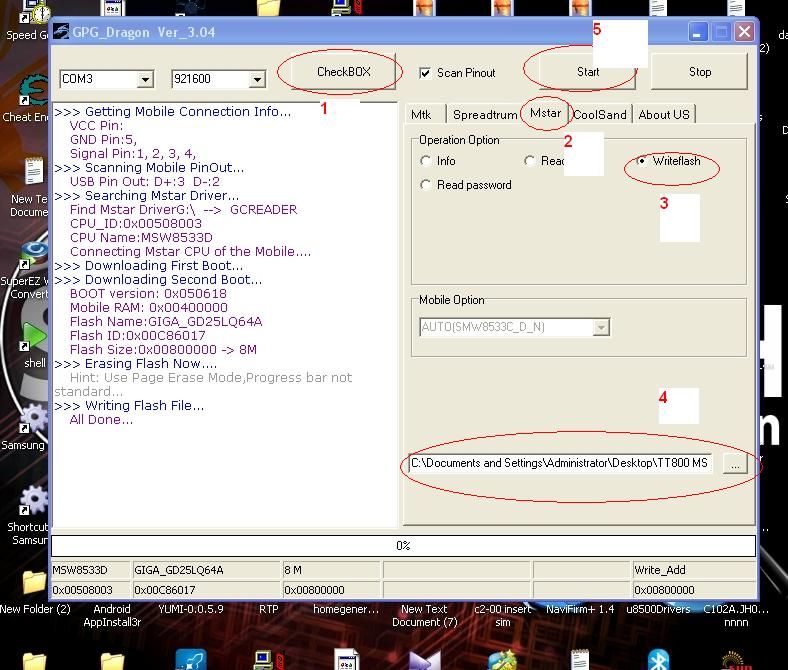Click the "..." browse file button

tap(735, 463)
